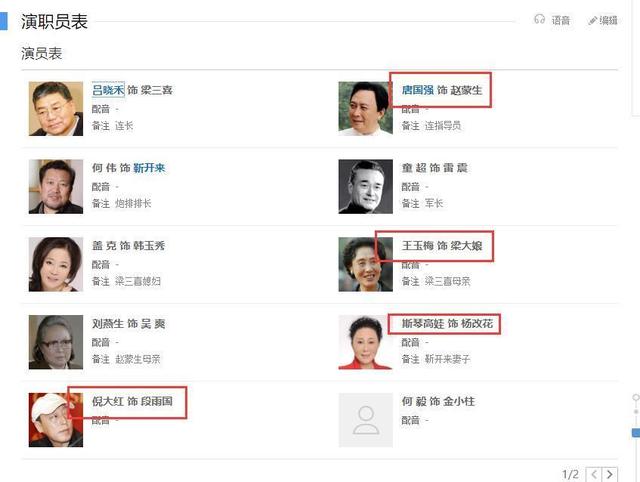Open the 吕晓禾 actor link
The image size is (640, 482).
pyautogui.click(x=108, y=90)
